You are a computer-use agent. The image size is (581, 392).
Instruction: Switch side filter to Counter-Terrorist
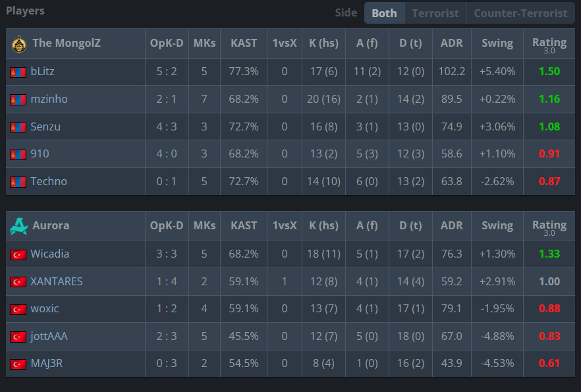(x=520, y=13)
